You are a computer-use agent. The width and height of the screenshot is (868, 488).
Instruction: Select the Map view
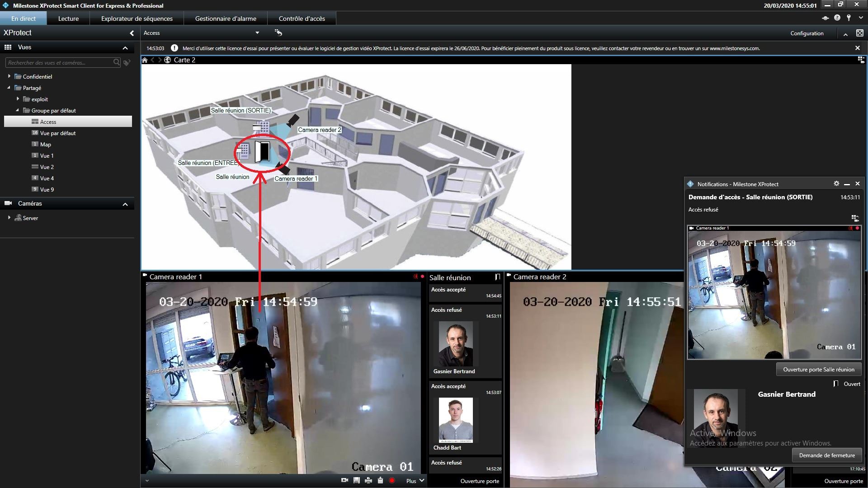45,144
